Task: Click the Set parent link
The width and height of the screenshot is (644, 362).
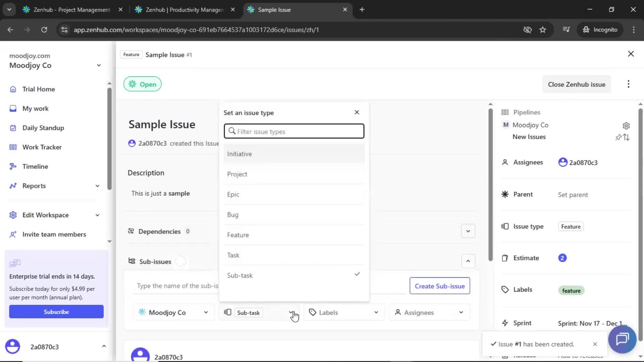Action: [573, 194]
